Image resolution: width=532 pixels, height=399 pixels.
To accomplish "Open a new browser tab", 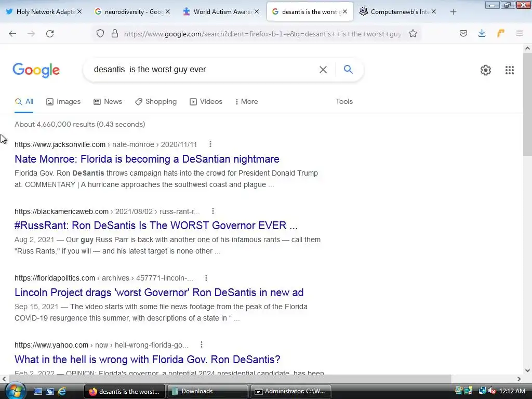I will 453,12.
